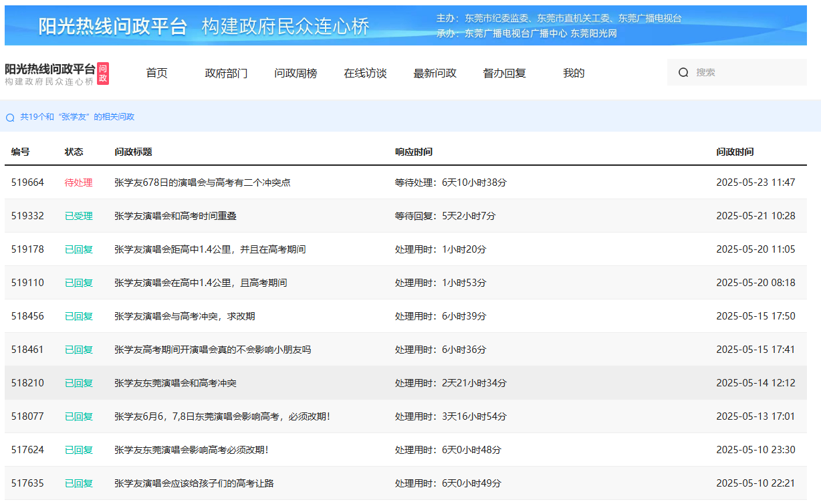Click case number 519110
The image size is (821, 504).
[x=27, y=283]
